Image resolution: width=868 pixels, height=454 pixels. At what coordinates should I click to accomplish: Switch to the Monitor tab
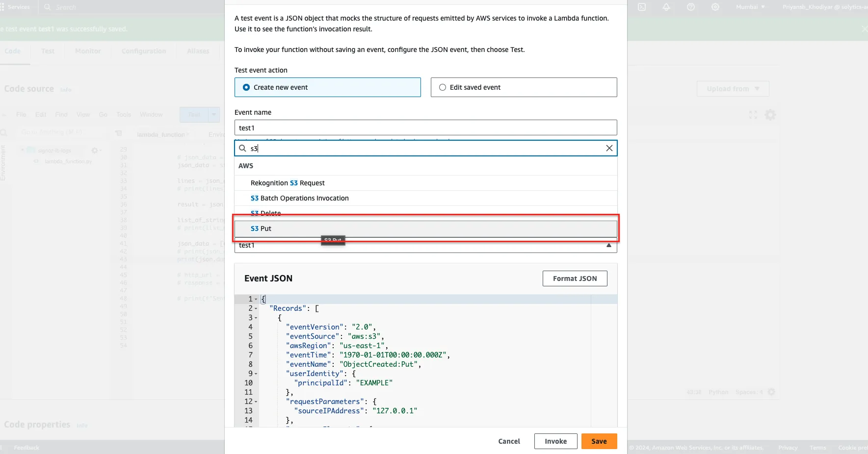[88, 51]
